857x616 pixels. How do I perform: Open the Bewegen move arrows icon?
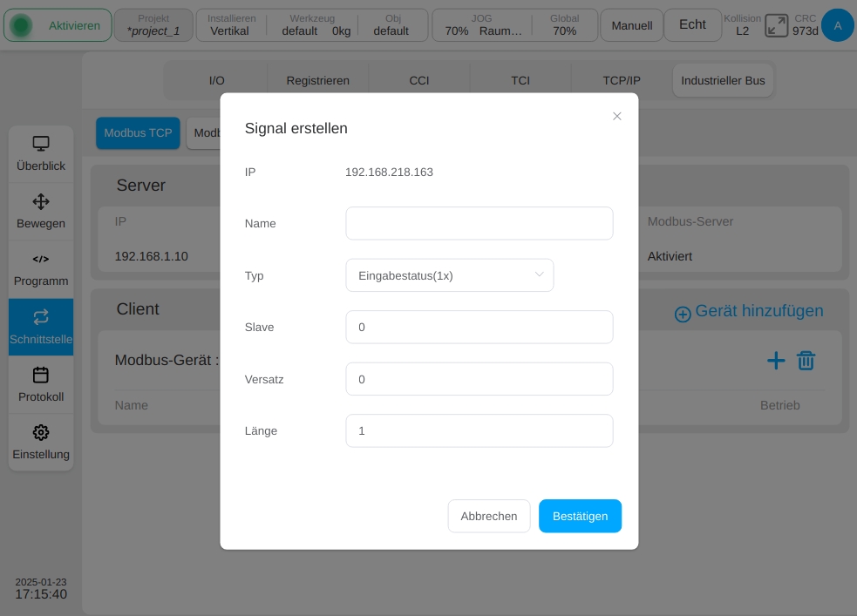[x=41, y=201]
